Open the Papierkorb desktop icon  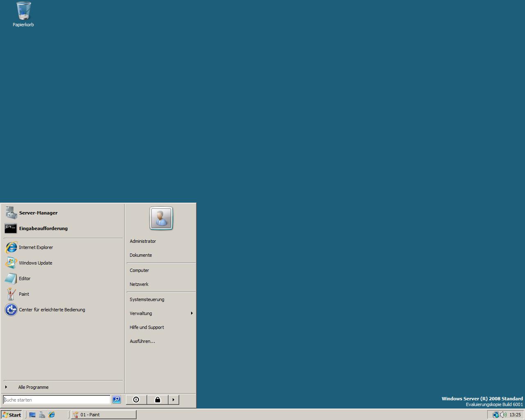pyautogui.click(x=23, y=14)
